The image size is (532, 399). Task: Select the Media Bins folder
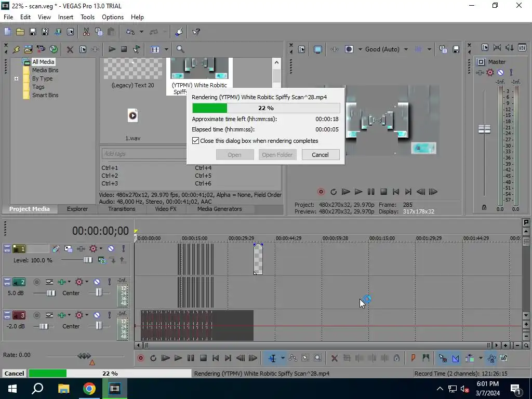click(45, 70)
